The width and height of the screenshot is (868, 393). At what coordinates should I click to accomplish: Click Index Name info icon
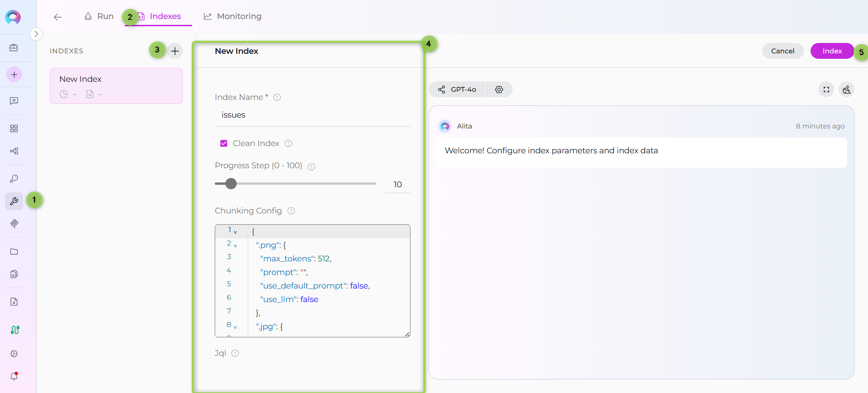(277, 97)
